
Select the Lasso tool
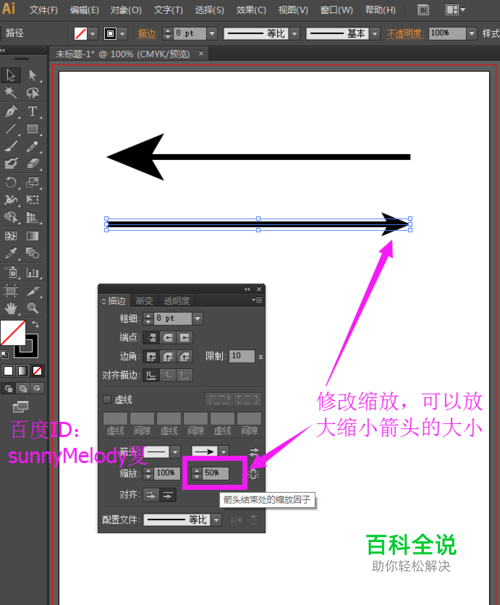pyautogui.click(x=32, y=93)
